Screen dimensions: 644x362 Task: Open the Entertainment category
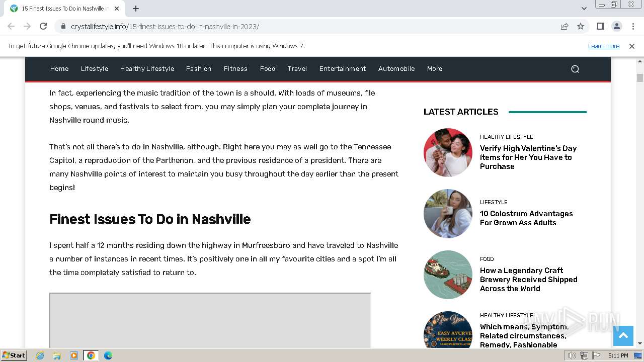[x=343, y=69]
